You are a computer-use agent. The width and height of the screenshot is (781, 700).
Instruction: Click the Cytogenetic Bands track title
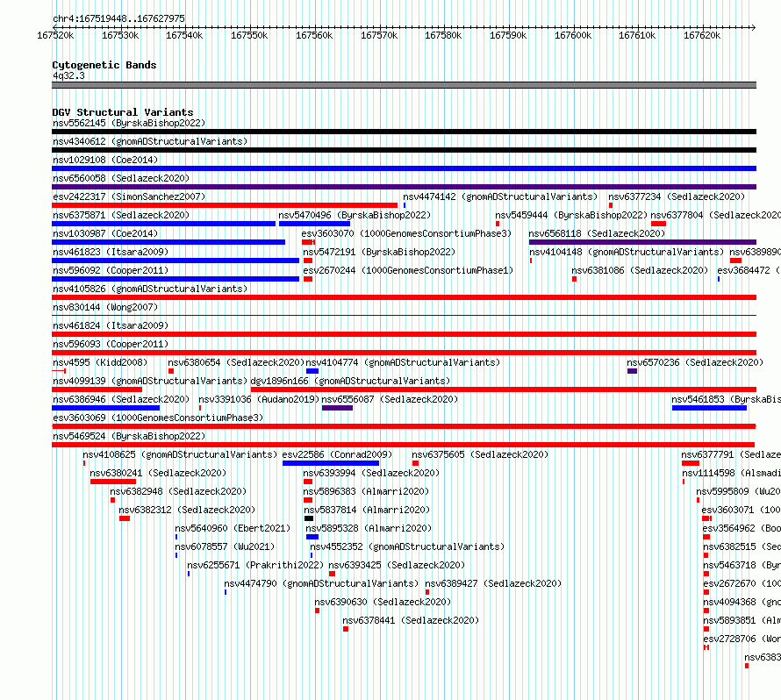point(104,65)
